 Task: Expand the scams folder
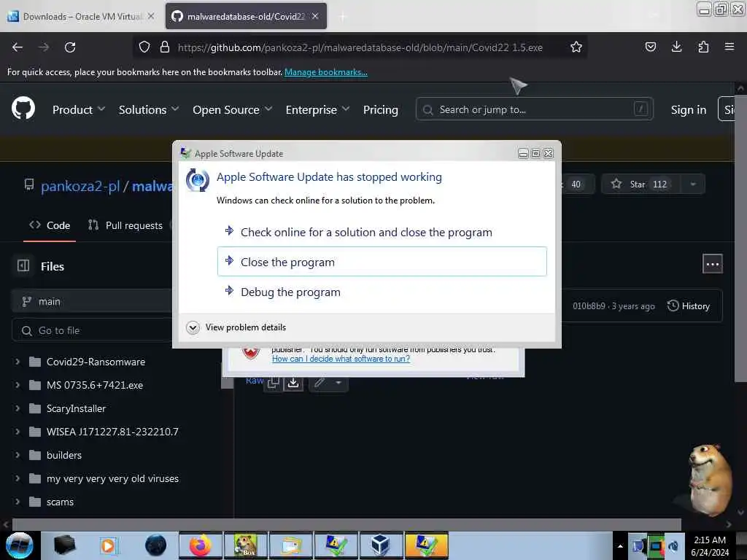pyautogui.click(x=18, y=502)
